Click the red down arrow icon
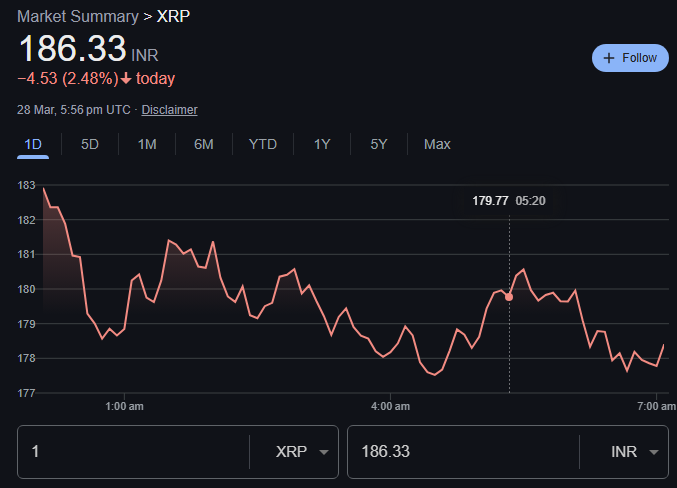Image resolution: width=677 pixels, height=488 pixels. coord(126,79)
